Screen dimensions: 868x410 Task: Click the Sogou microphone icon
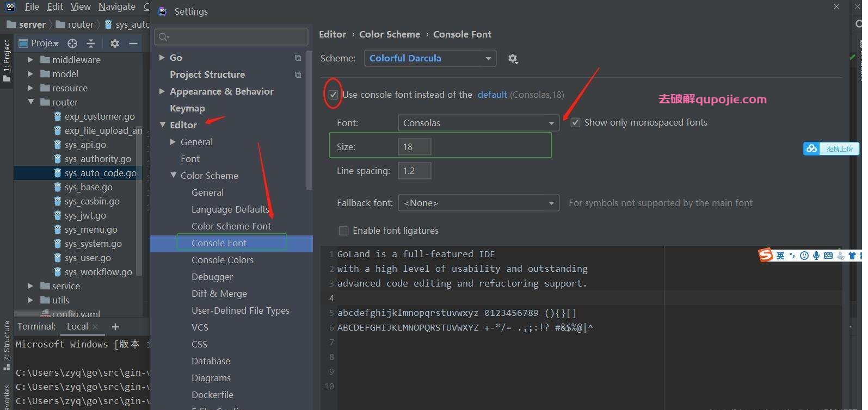coord(816,256)
